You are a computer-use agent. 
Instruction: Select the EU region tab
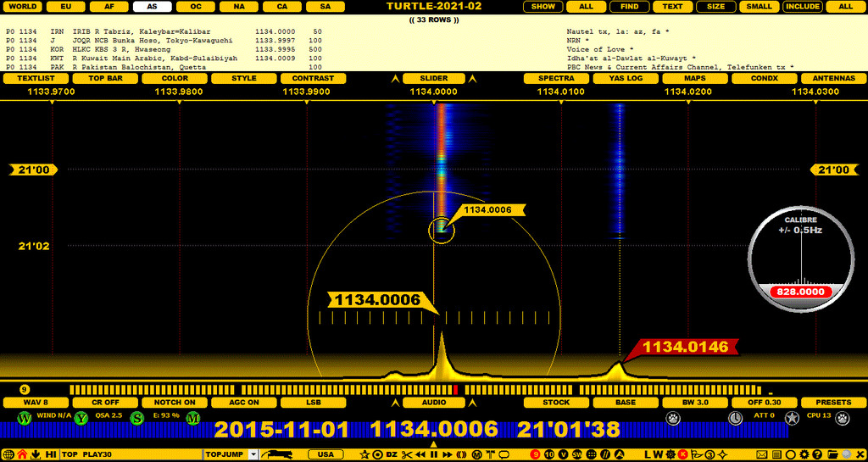pyautogui.click(x=65, y=6)
